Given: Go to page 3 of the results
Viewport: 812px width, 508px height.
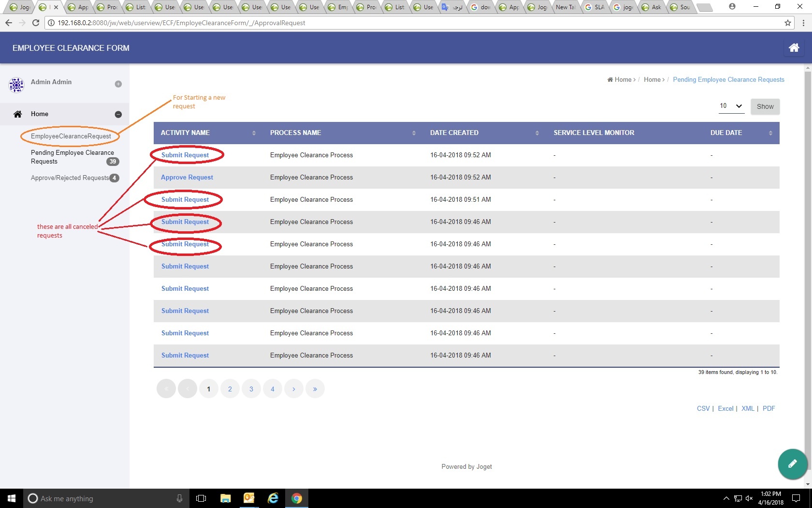Looking at the screenshot, I should 251,389.
